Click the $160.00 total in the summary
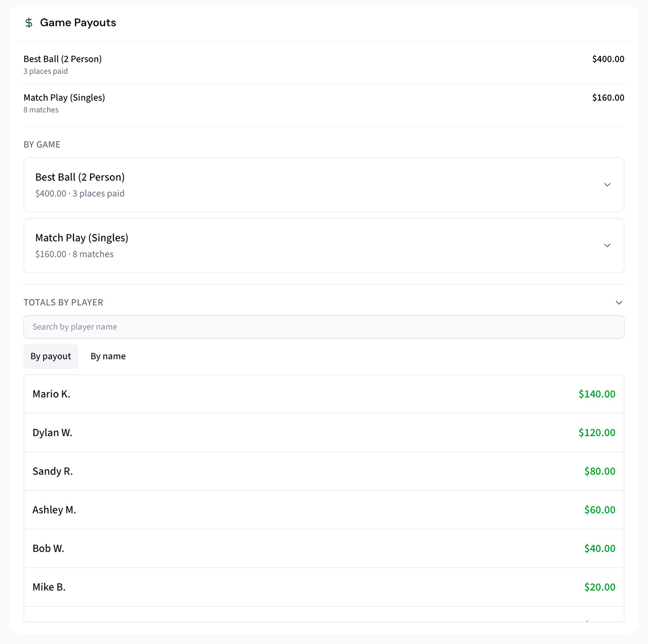648x644 pixels. [x=608, y=97]
